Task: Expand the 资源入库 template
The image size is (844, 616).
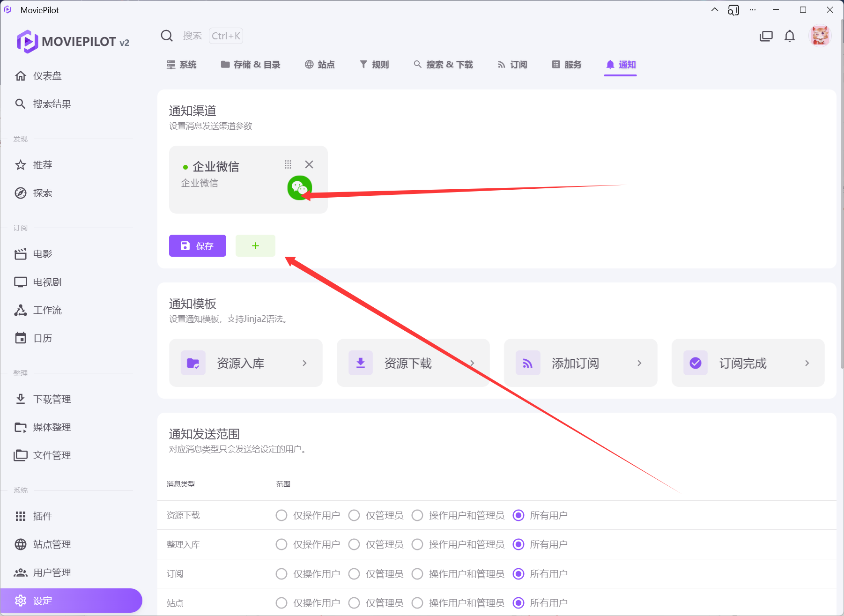Action: 245,363
